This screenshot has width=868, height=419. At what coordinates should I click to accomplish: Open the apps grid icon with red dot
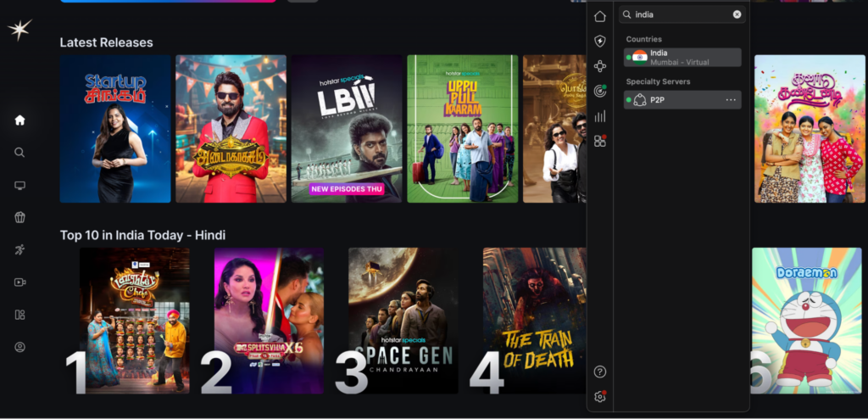(x=599, y=141)
